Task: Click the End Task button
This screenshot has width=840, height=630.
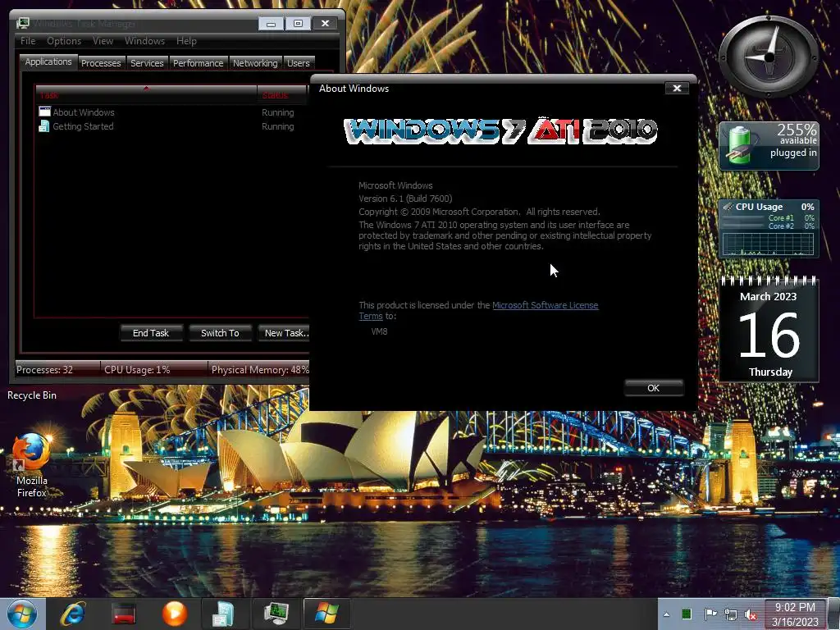Action: click(151, 333)
